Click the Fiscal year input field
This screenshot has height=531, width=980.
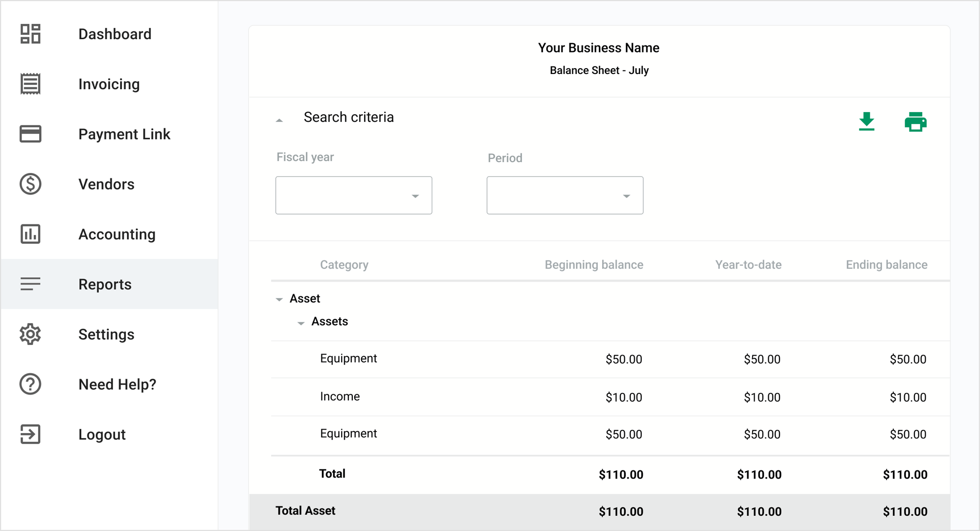[x=354, y=195]
